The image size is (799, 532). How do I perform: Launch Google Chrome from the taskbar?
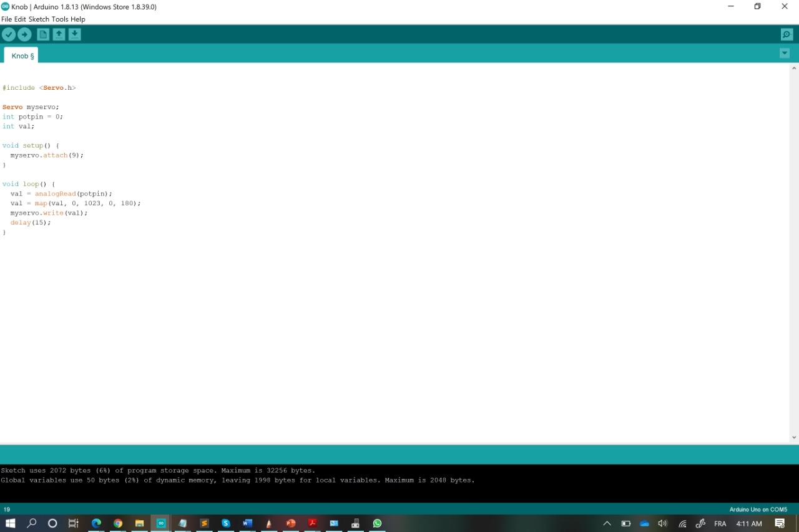pyautogui.click(x=118, y=523)
